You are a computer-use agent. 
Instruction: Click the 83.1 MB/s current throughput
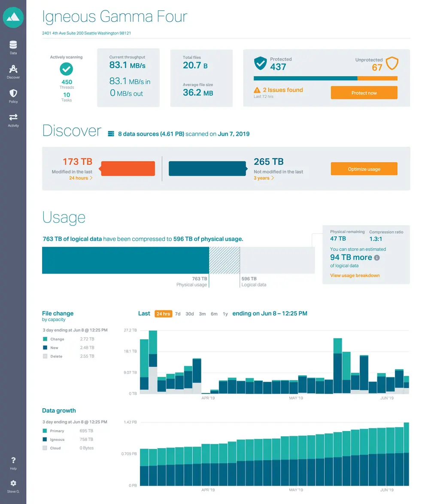[127, 65]
